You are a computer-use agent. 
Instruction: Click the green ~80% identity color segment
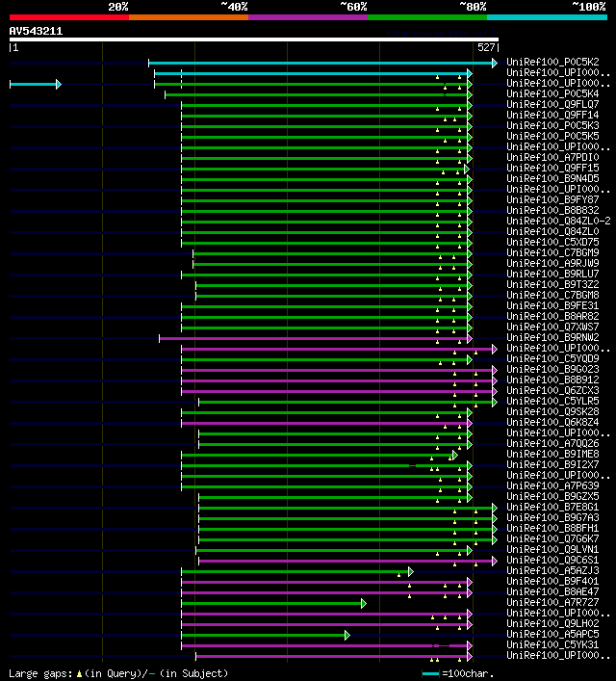click(x=427, y=17)
